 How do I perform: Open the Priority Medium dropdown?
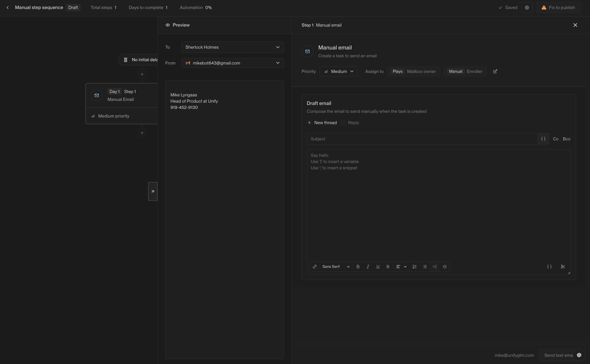(339, 71)
